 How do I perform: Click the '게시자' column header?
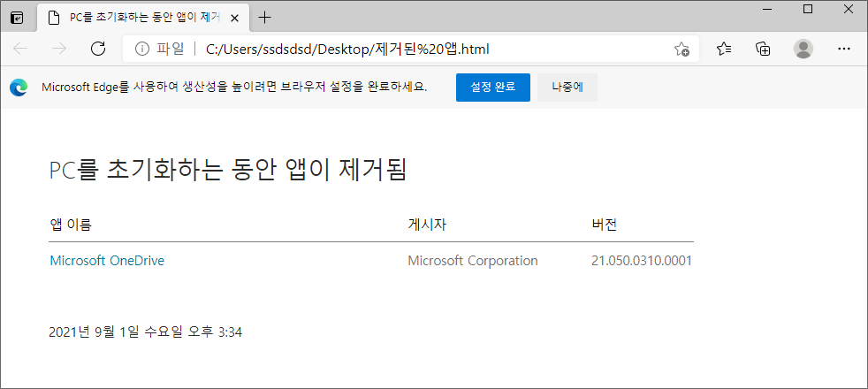coord(427,224)
